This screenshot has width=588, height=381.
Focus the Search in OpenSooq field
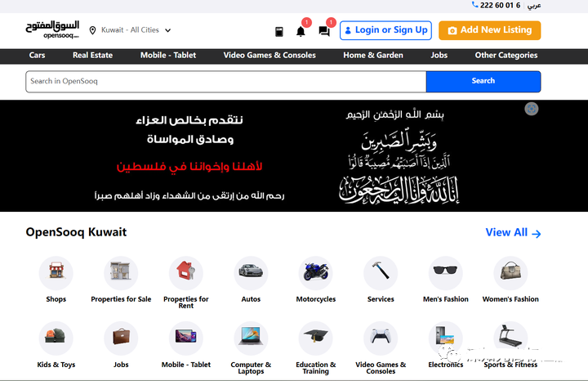click(226, 82)
